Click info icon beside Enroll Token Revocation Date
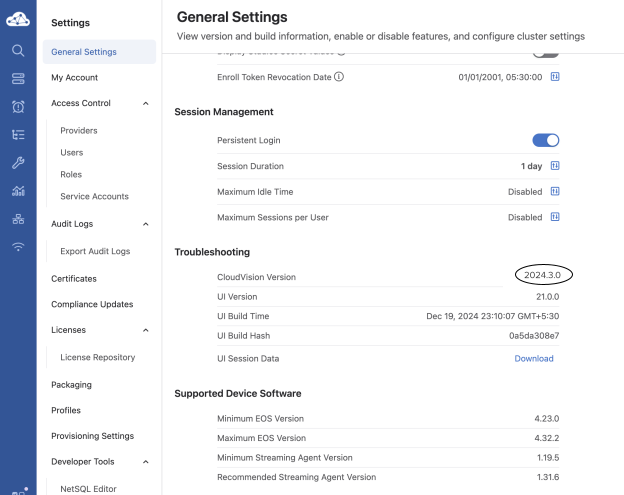 pos(339,76)
